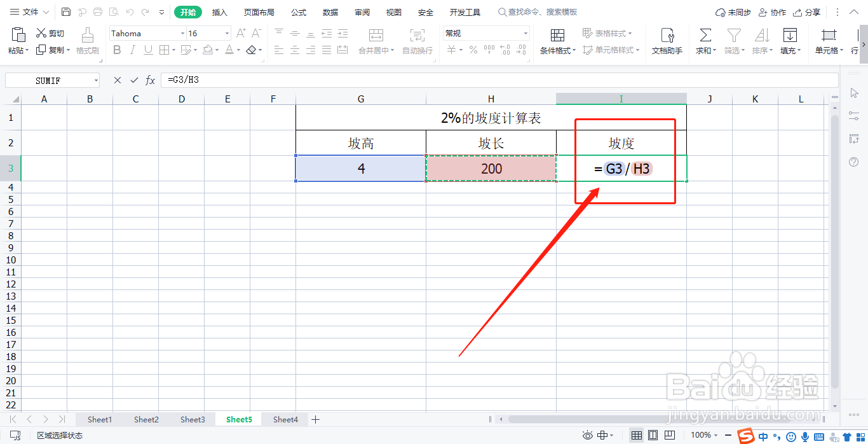Screen dimensions: 868x444
Task: Select the Sheet4 worksheet tab
Action: coord(285,419)
